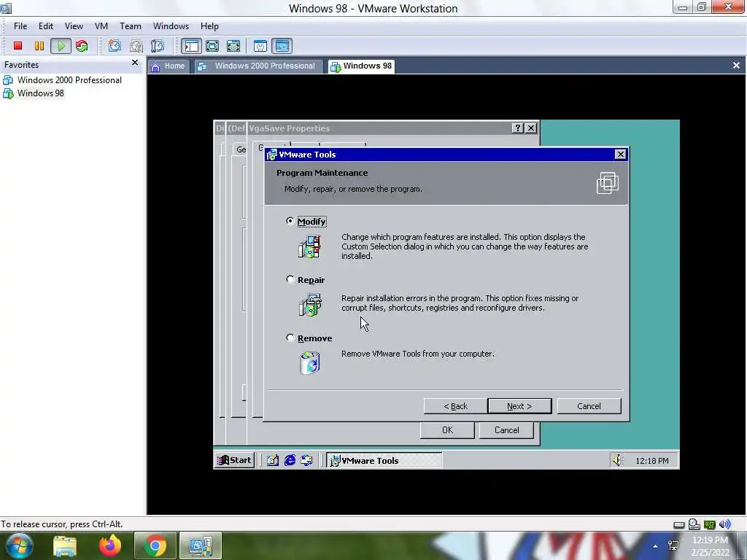The width and height of the screenshot is (747, 560).
Task: Open the VM menu
Action: tap(101, 26)
